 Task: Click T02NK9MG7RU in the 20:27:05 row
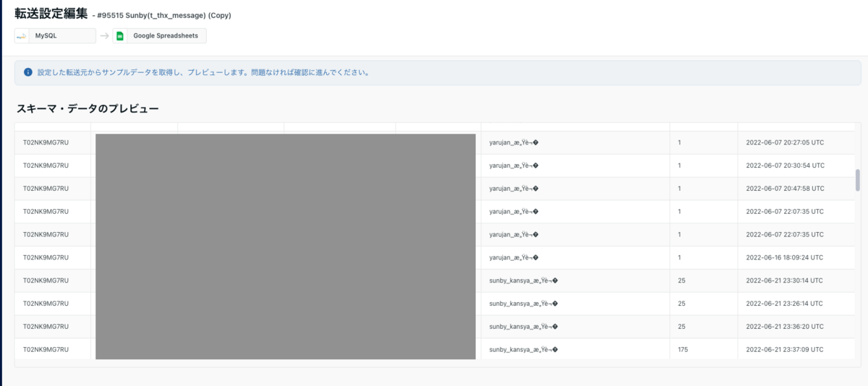(46, 142)
